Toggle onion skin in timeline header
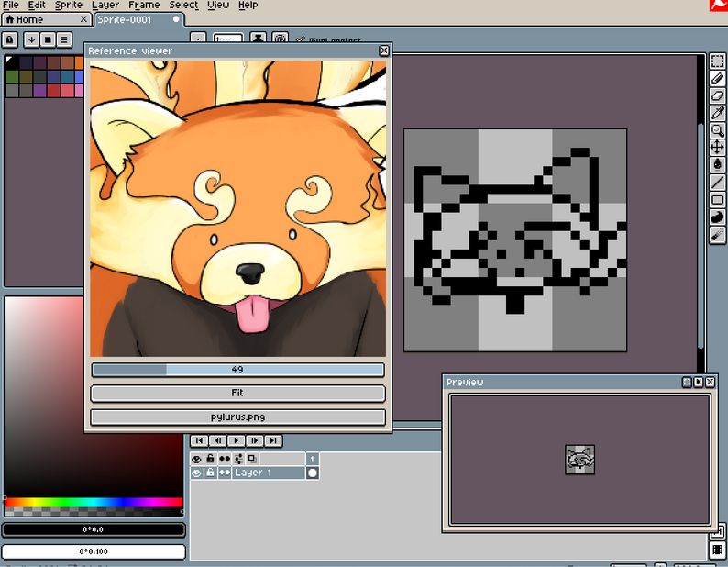The height and width of the screenshot is (567, 728). click(x=252, y=459)
